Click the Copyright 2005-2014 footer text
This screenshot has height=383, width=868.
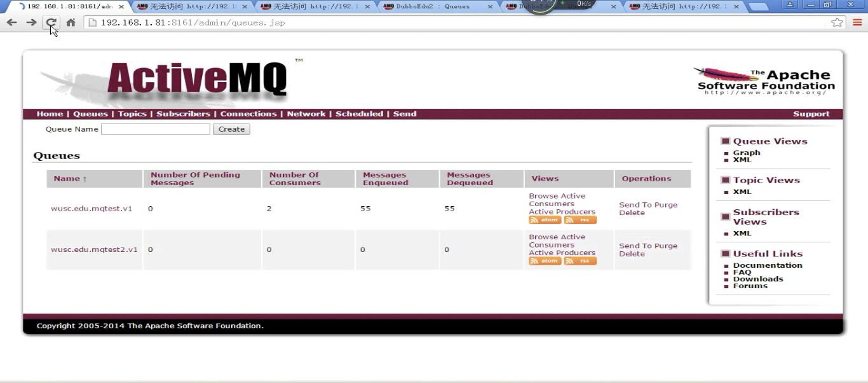(150, 326)
